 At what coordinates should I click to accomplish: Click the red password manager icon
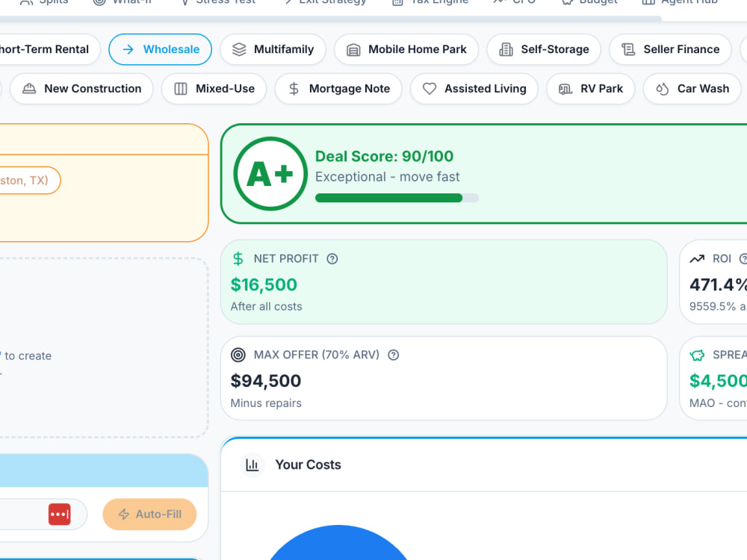click(60, 514)
